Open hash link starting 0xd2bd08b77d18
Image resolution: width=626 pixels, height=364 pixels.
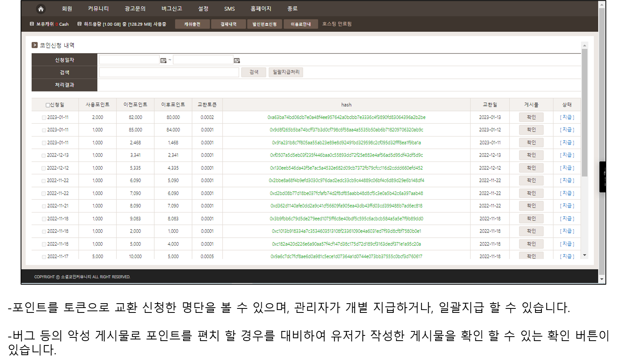tap(346, 194)
